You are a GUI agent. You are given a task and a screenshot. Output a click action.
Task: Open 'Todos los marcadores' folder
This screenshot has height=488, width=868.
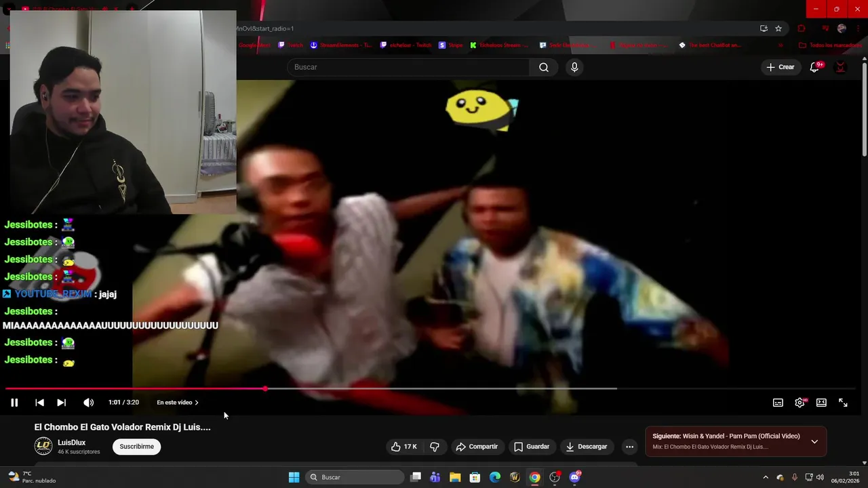click(831, 45)
